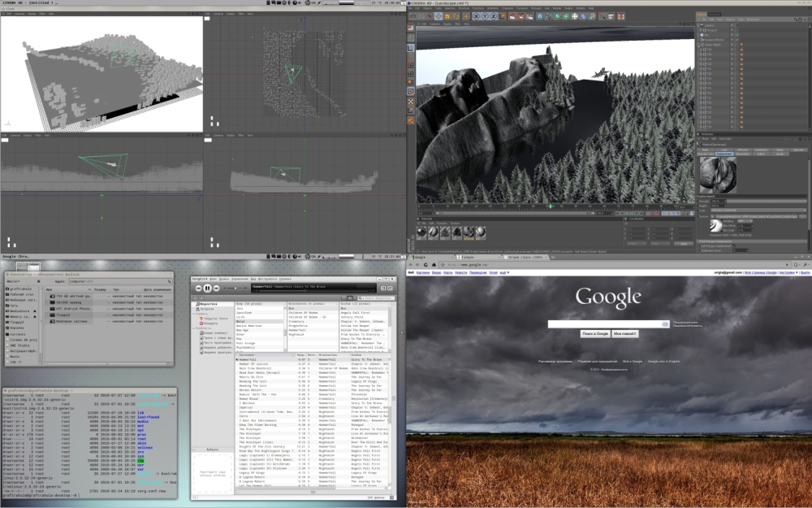The image size is (812, 508).
Task: Adjust the Songbird volume slider
Action: (235, 288)
